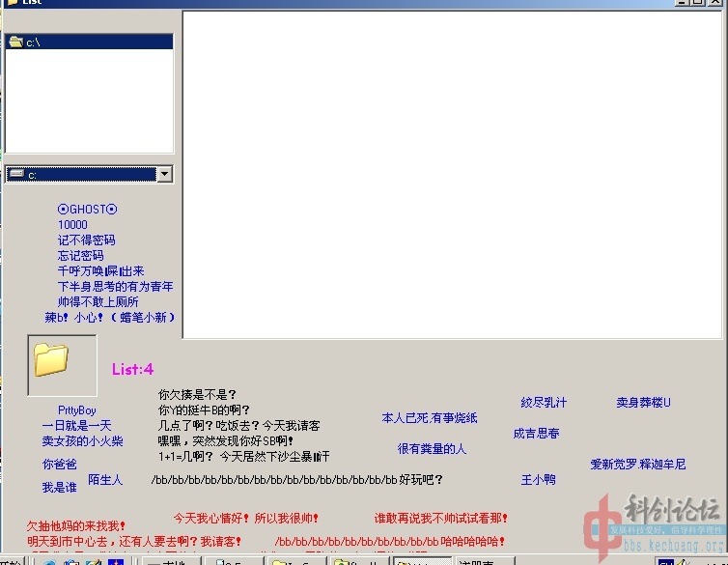Click the PrttyBoy label
Image resolution: width=728 pixels, height=565 pixels.
tap(77, 410)
